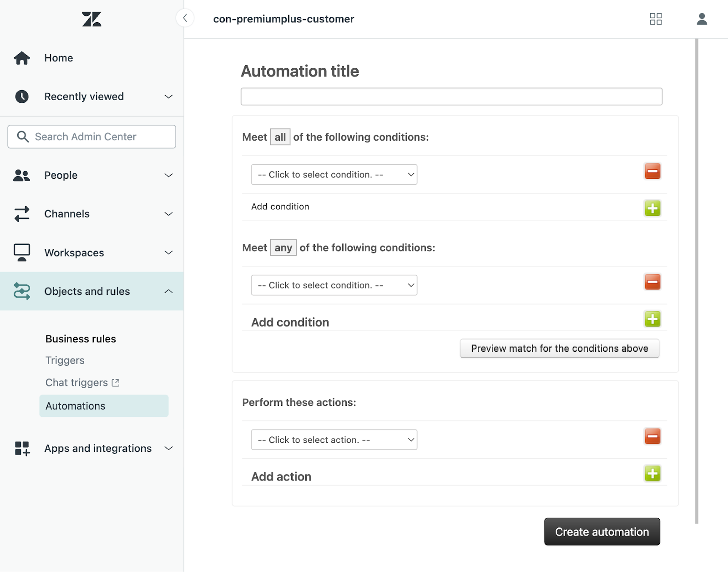The image size is (728, 572).
Task: Collapse the Objects and rules section
Action: (x=168, y=291)
